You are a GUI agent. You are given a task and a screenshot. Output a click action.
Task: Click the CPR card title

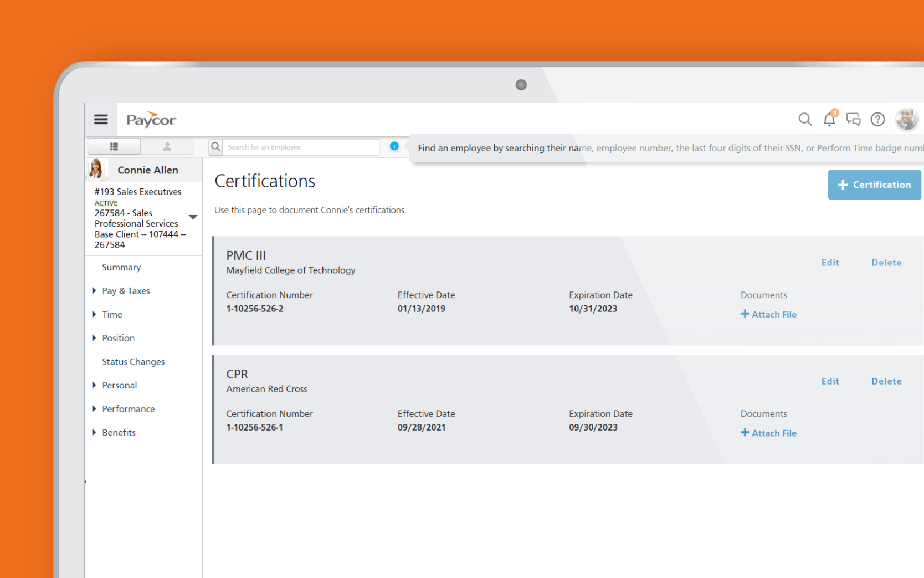point(237,374)
